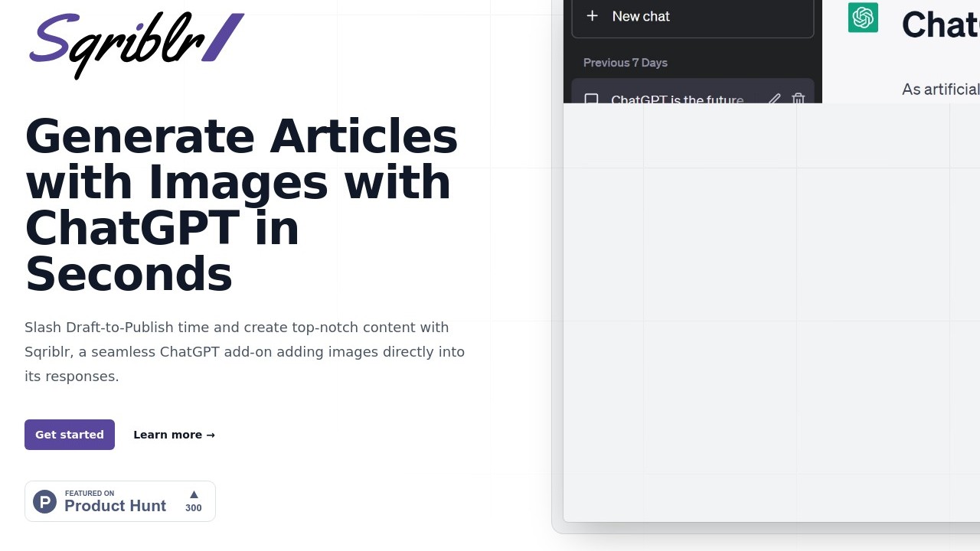Screen dimensions: 980x551
Task: Click the pencil edit icon on chat item
Action: point(774,99)
